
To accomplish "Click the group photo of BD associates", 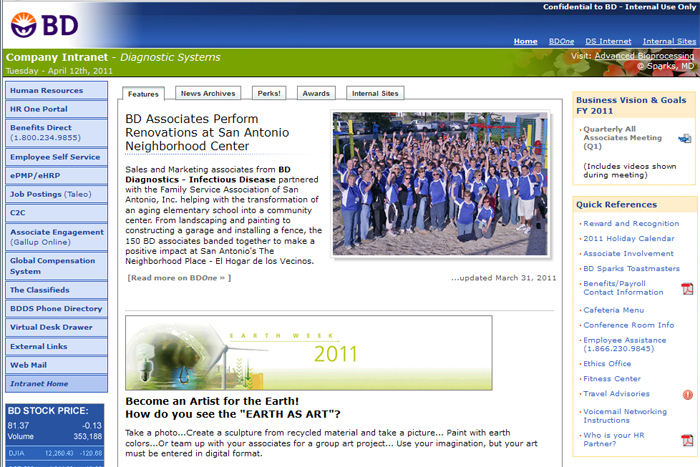I will coord(440,183).
